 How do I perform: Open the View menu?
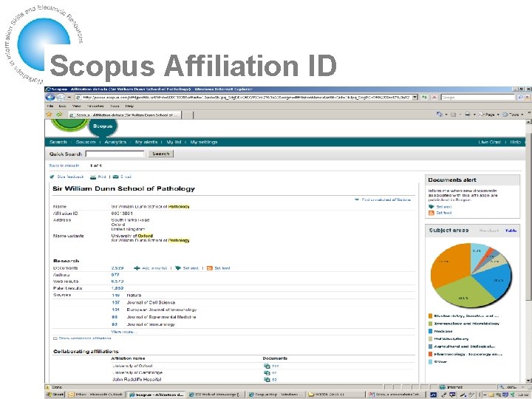[x=77, y=106]
